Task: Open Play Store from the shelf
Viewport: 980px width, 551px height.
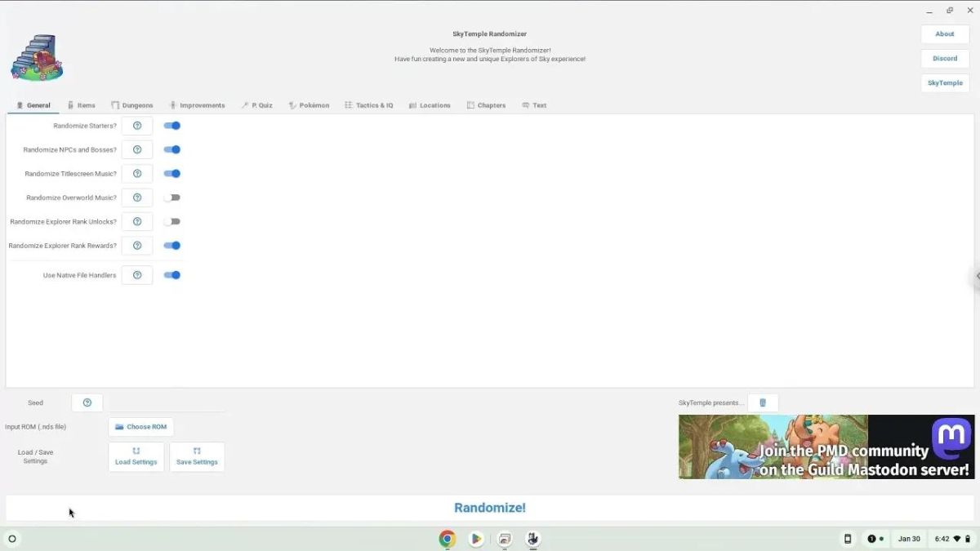Action: pyautogui.click(x=476, y=539)
